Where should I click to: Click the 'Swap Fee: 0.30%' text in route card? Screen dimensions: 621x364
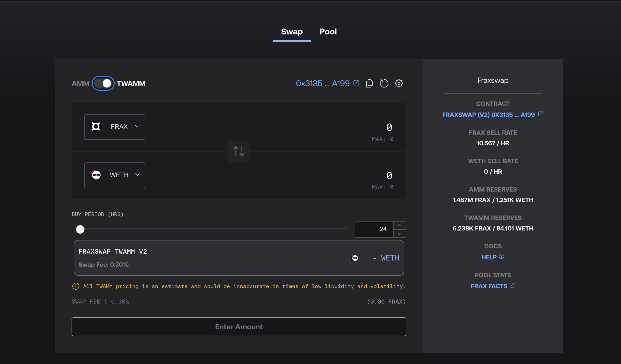click(x=103, y=265)
